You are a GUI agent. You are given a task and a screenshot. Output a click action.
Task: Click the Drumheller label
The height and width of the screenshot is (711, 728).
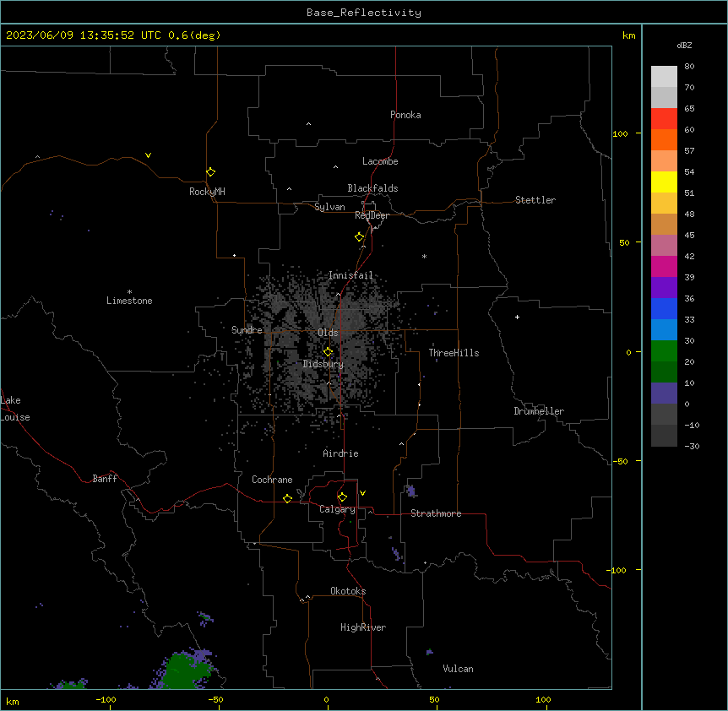pyautogui.click(x=539, y=411)
